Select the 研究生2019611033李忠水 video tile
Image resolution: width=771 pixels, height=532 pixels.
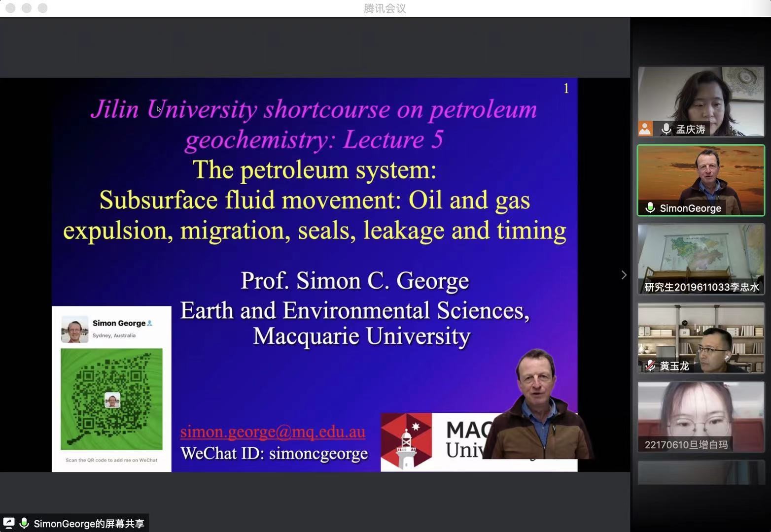701,259
